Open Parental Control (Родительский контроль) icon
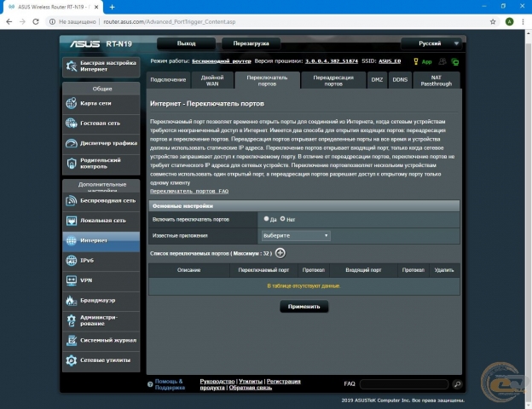 click(x=72, y=164)
